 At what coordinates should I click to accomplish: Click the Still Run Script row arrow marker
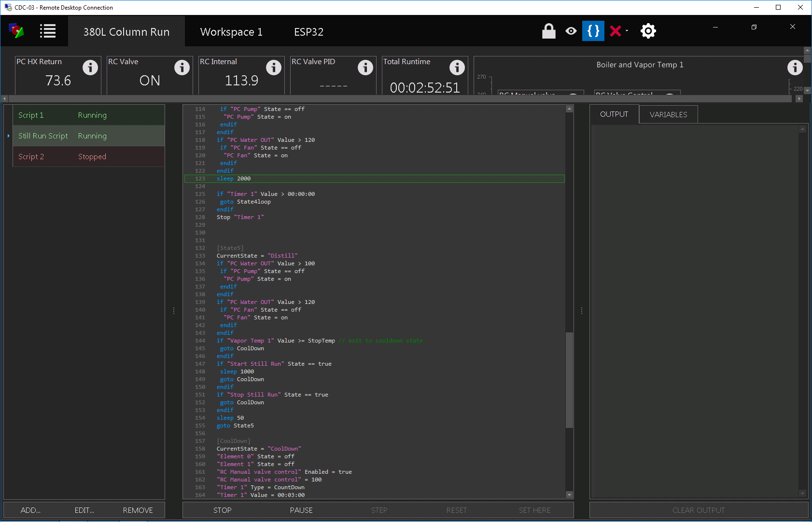pos(9,136)
